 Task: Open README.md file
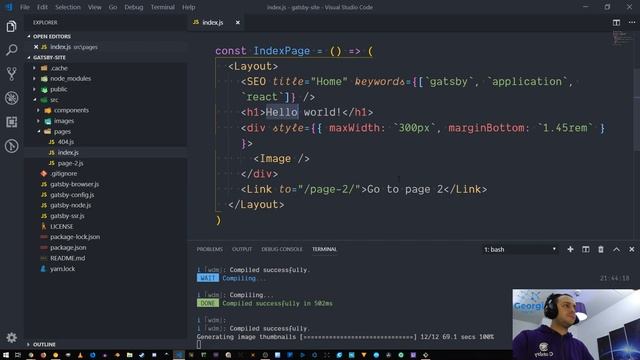pos(67,258)
